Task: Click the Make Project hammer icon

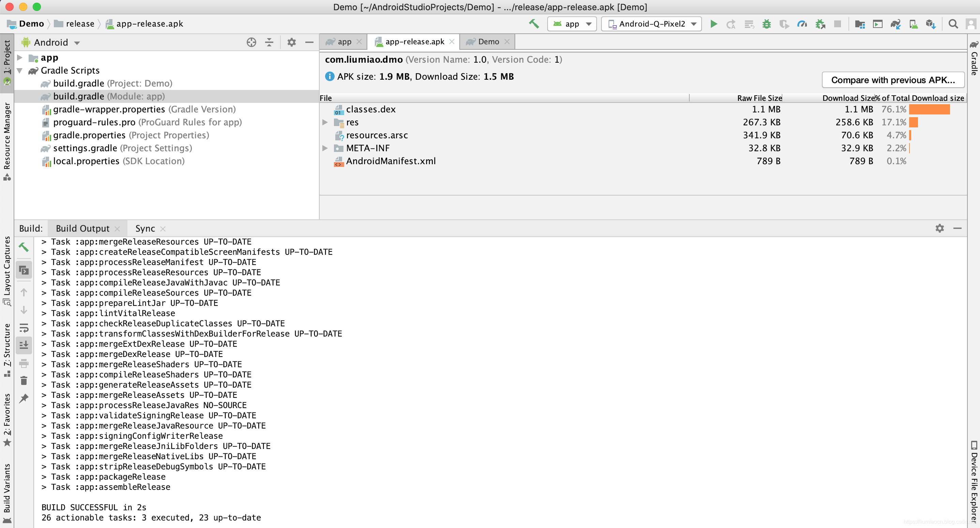Action: (534, 24)
